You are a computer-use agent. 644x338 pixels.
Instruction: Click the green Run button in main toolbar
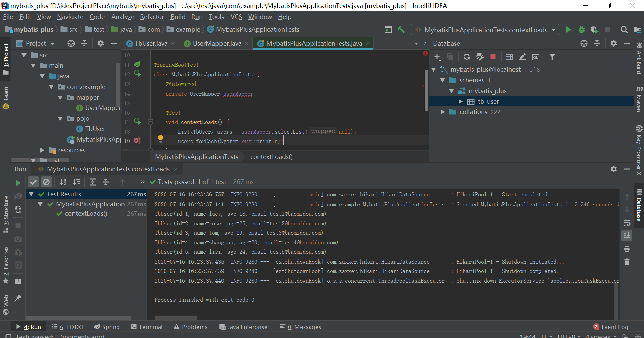[x=568, y=30]
